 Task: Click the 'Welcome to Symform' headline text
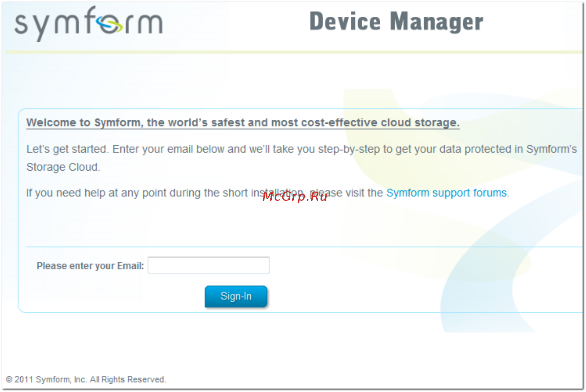click(243, 123)
